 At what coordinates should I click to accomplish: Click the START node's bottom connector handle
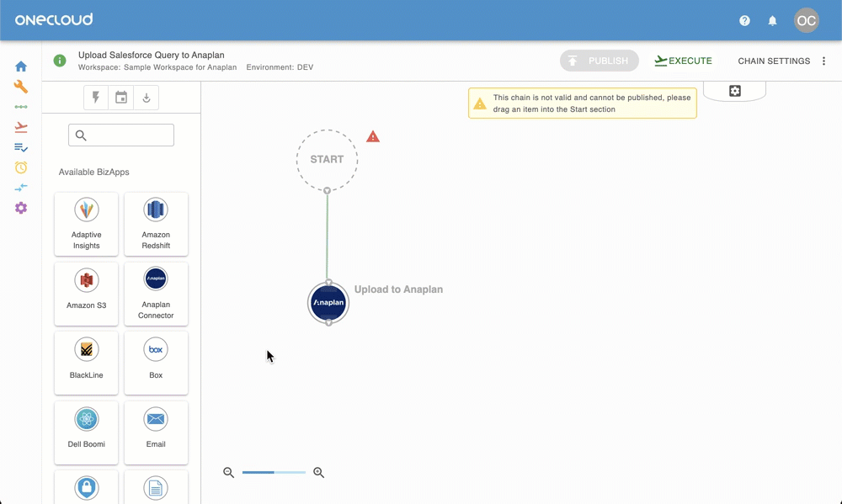(x=327, y=190)
